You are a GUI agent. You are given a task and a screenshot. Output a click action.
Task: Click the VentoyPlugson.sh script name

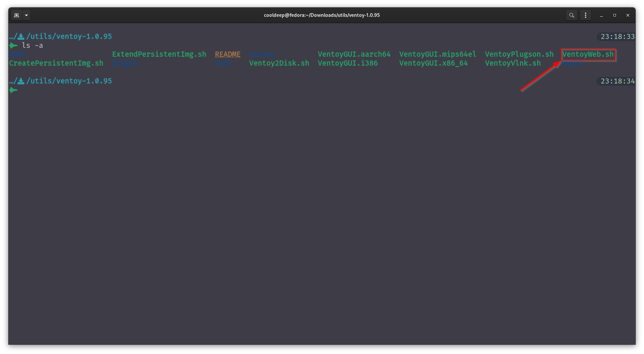pyautogui.click(x=519, y=54)
